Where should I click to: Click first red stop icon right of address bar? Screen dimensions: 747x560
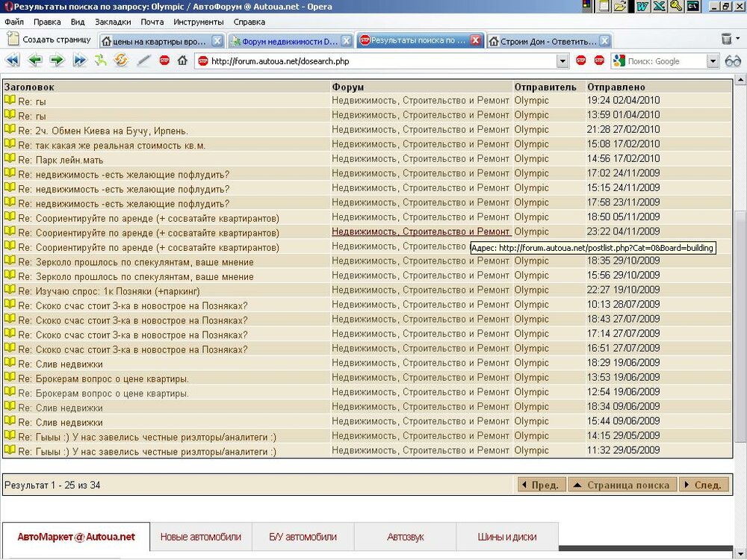pyautogui.click(x=580, y=60)
